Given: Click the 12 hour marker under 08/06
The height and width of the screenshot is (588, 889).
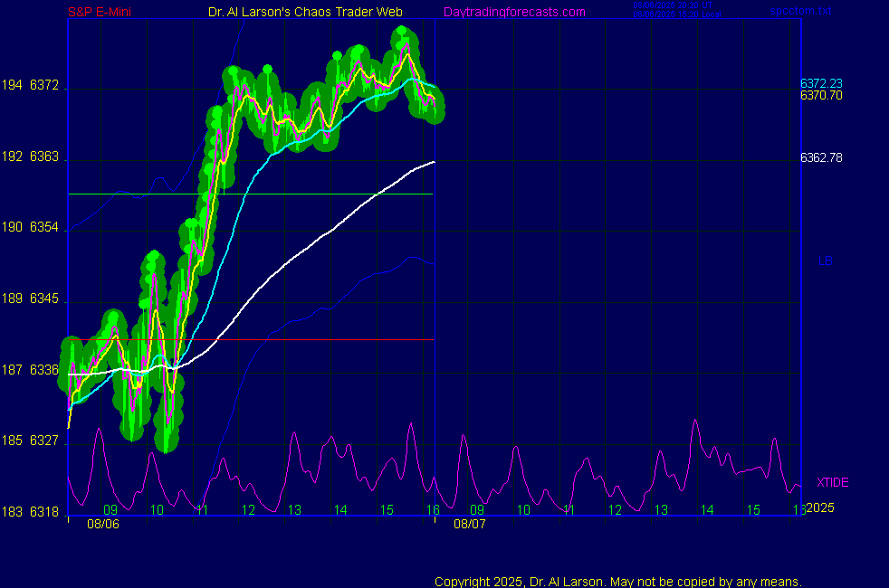Looking at the screenshot, I should point(249,510).
